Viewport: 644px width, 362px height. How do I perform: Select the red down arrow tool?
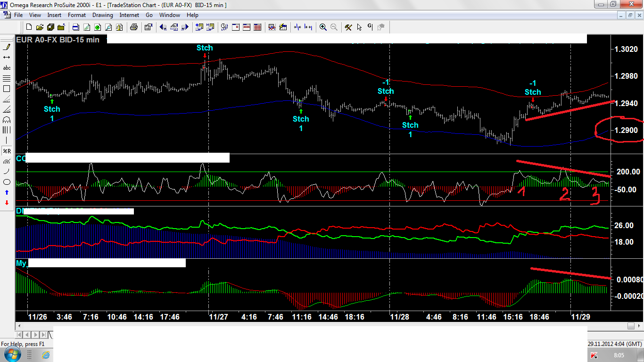click(x=7, y=203)
